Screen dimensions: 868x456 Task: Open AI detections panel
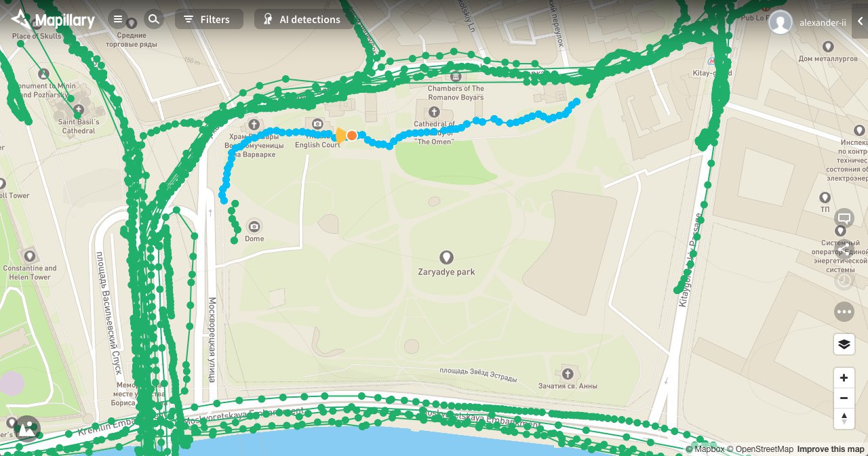coord(303,20)
